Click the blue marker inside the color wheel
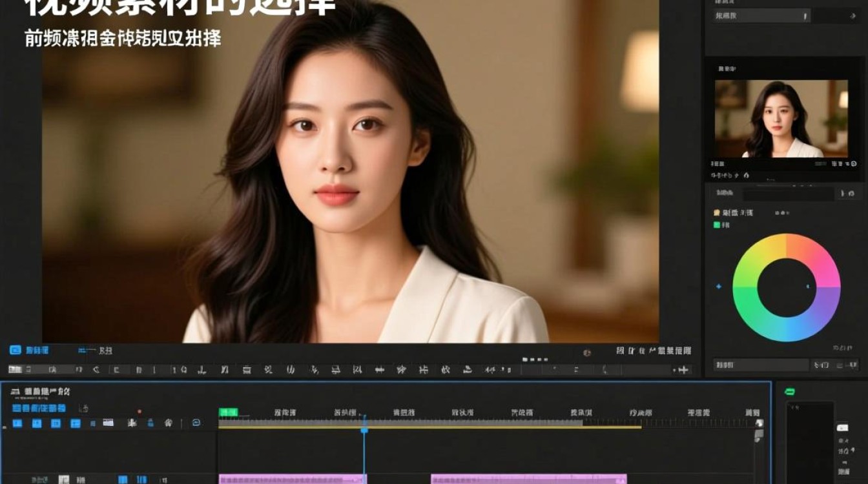Screen dimensions: 868x484 coord(808,286)
